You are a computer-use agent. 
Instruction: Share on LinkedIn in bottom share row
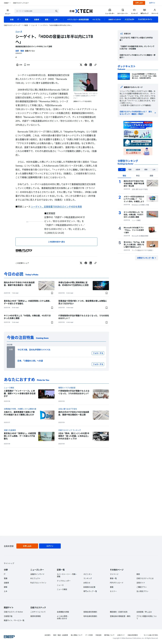tap(91, 263)
